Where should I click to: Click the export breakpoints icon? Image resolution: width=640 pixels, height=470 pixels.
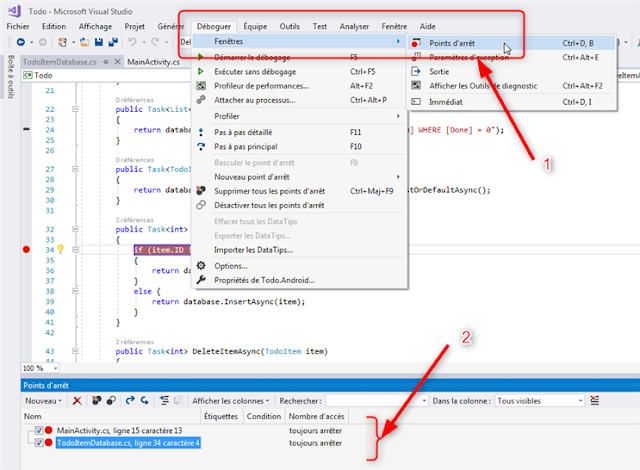click(130, 401)
